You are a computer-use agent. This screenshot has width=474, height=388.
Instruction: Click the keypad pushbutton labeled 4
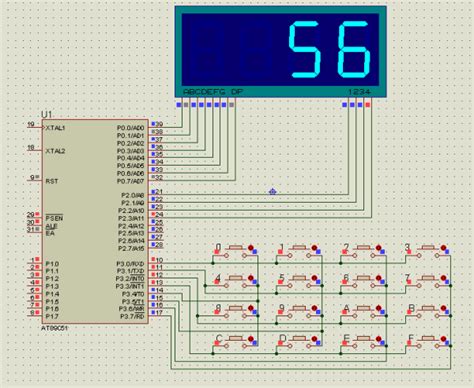tap(235, 278)
